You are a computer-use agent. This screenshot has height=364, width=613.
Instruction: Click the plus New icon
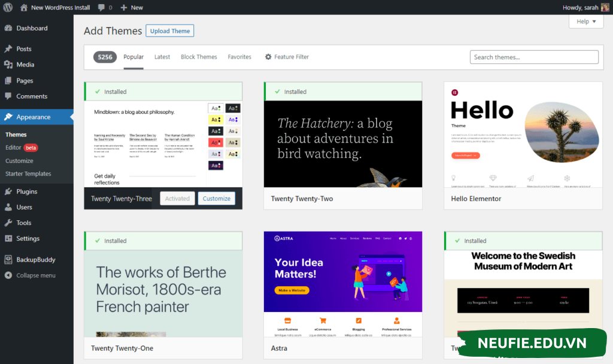pyautogui.click(x=123, y=7)
